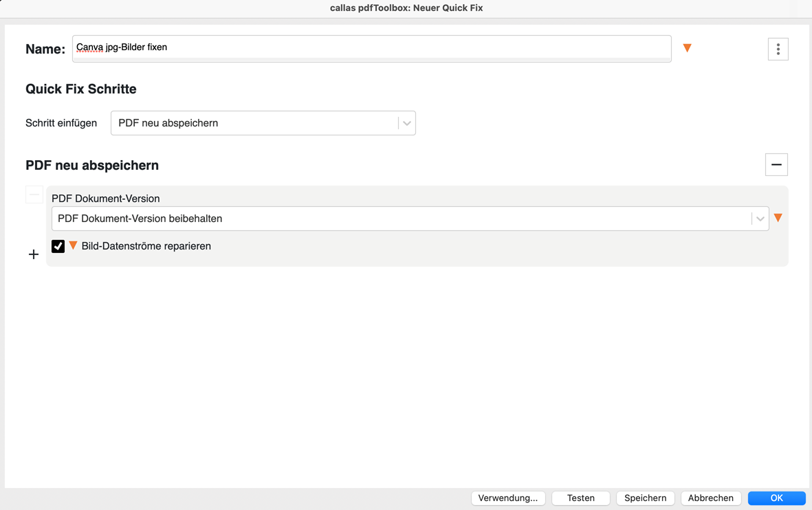The image size is (812, 510).
Task: Click the orange triangle beside Bild-Datenströme reparieren
Action: click(x=73, y=245)
